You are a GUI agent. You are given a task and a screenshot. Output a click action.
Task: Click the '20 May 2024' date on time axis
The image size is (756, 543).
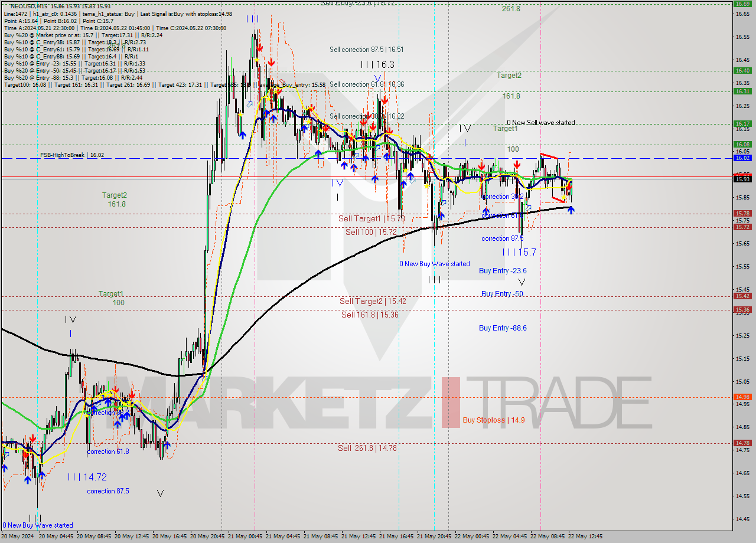[x=16, y=537]
